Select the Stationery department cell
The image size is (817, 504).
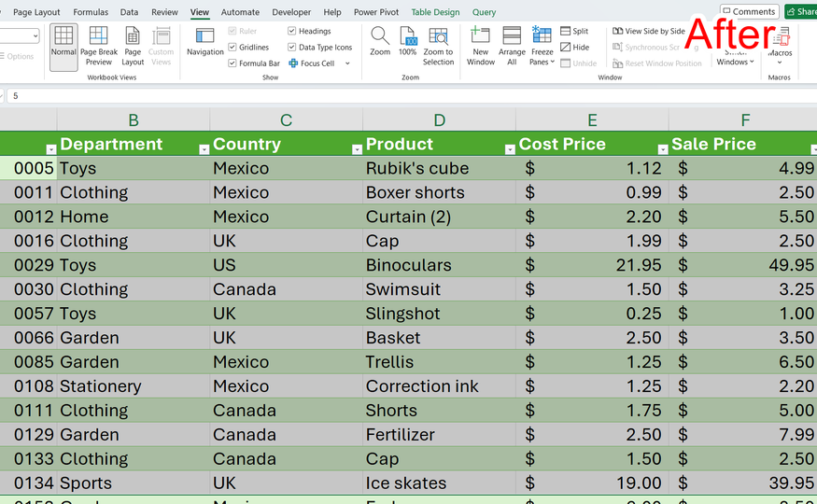point(134,386)
